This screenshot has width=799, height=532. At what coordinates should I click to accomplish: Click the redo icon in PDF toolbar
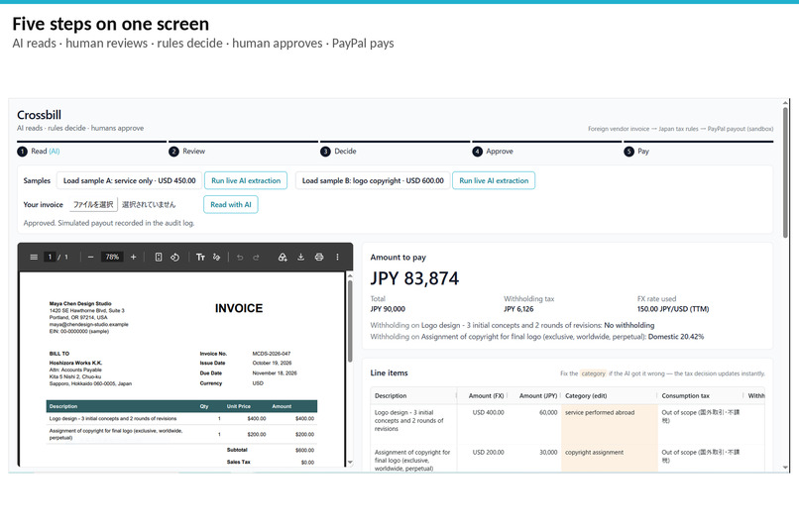[x=256, y=258]
